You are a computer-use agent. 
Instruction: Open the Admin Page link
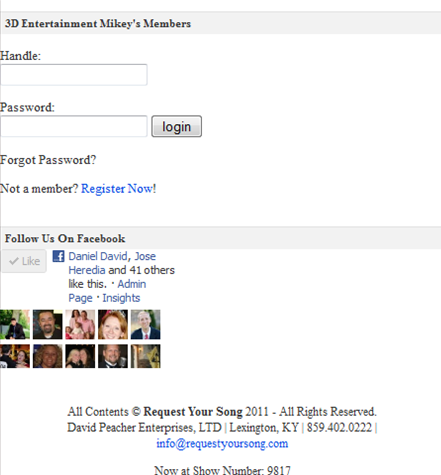[107, 291]
